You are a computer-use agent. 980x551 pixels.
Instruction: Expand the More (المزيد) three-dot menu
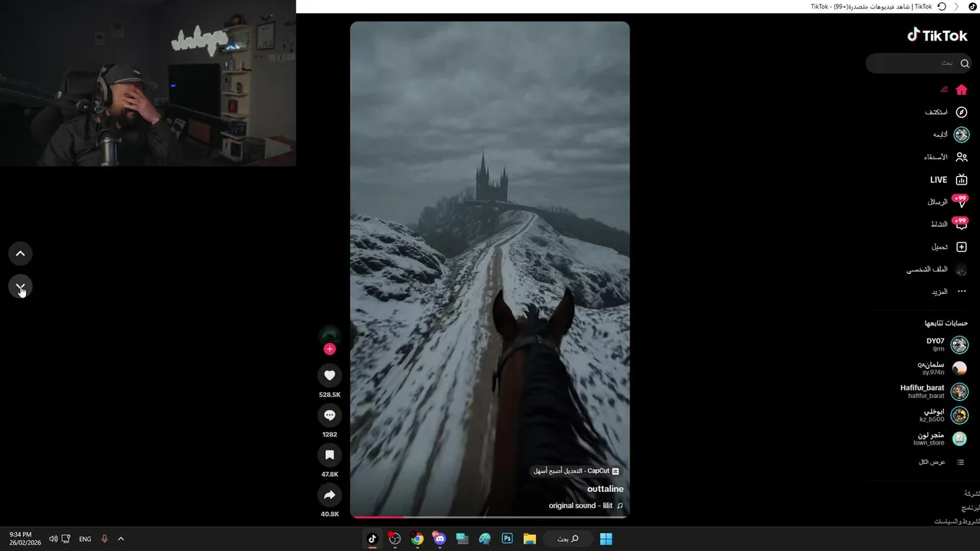[x=949, y=292]
